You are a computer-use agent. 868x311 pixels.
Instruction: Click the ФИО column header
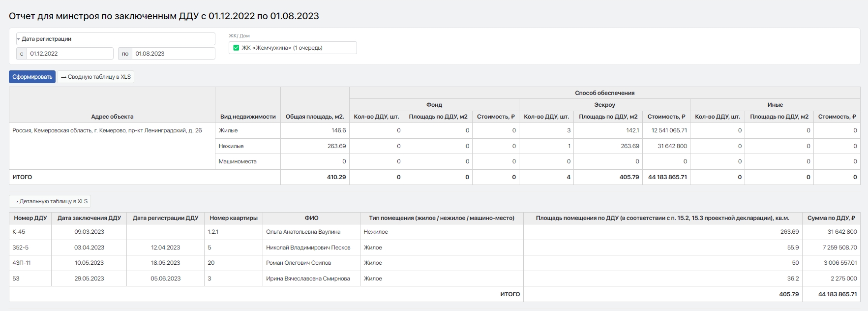coord(311,218)
